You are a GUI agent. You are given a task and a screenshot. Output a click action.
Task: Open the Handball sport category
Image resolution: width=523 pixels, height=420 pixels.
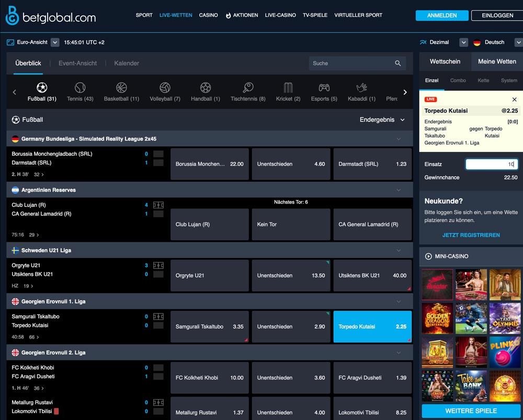click(x=206, y=88)
